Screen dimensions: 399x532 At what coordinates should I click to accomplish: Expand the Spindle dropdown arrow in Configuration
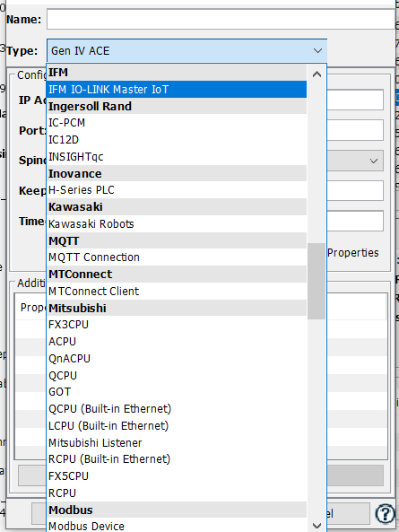[374, 161]
